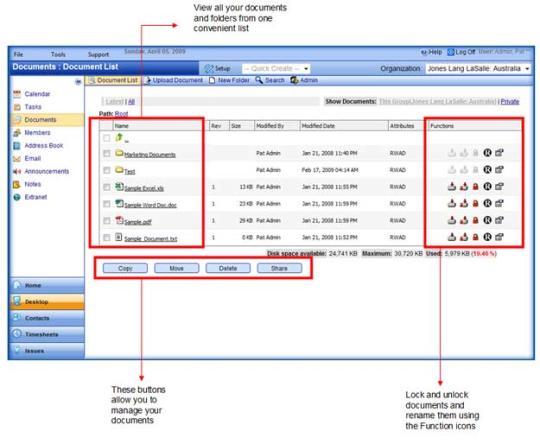Rename Sample Word Doc.doc with R icon
This screenshot has height=444, width=540.
tap(487, 203)
